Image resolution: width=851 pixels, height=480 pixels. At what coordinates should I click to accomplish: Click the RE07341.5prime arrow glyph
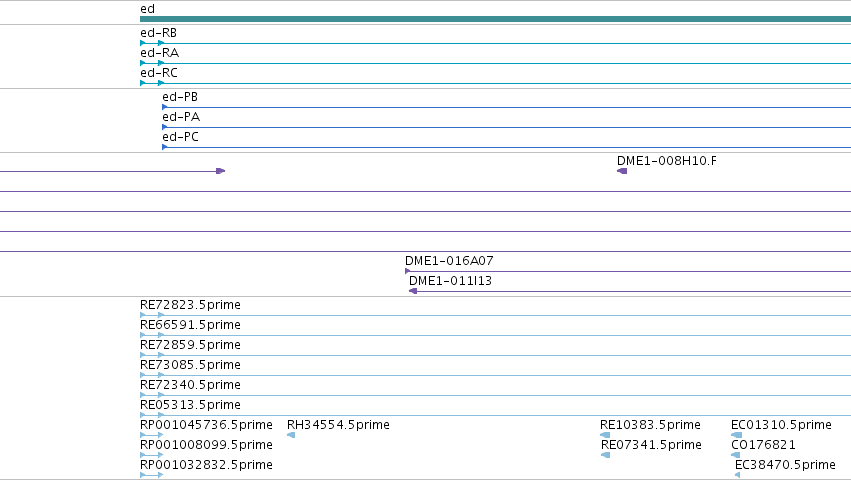point(606,455)
